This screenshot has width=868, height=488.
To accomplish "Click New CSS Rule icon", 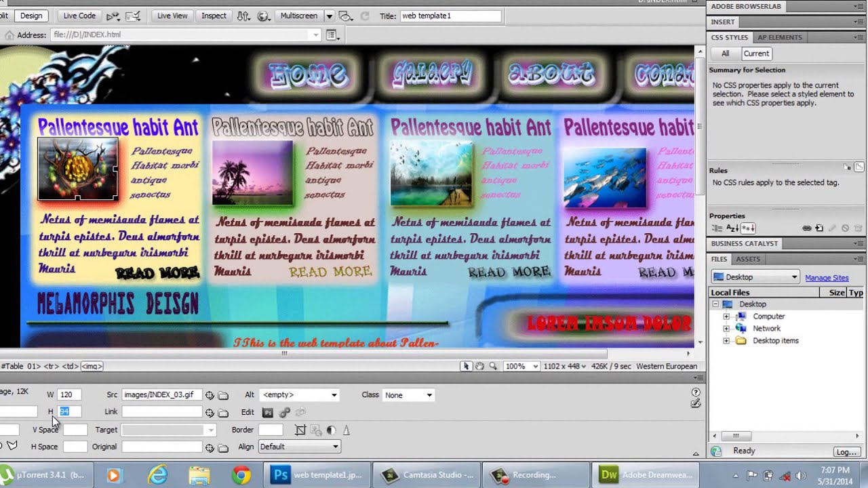I will point(819,228).
